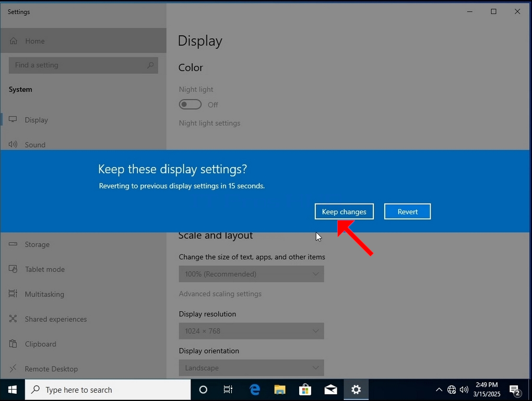Expand the Landscape orientation dropdown
Image resolution: width=532 pixels, height=401 pixels.
pyautogui.click(x=252, y=368)
